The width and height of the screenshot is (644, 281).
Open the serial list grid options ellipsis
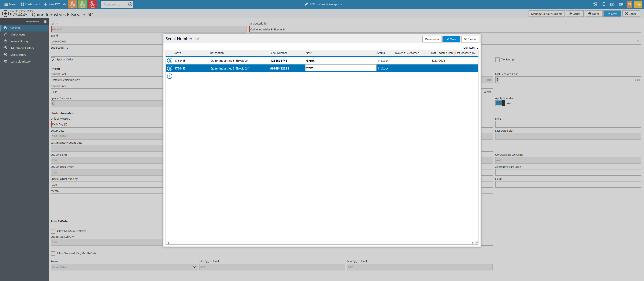click(x=477, y=243)
